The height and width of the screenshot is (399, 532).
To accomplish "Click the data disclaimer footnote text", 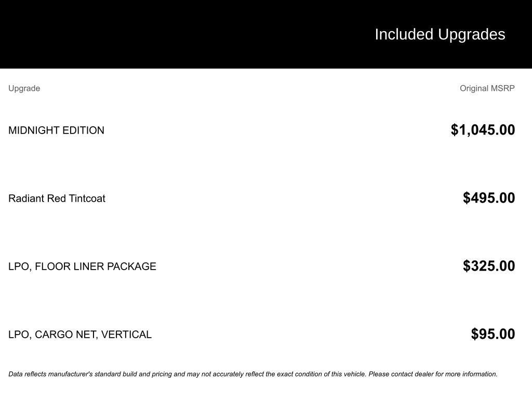I will (x=253, y=374).
